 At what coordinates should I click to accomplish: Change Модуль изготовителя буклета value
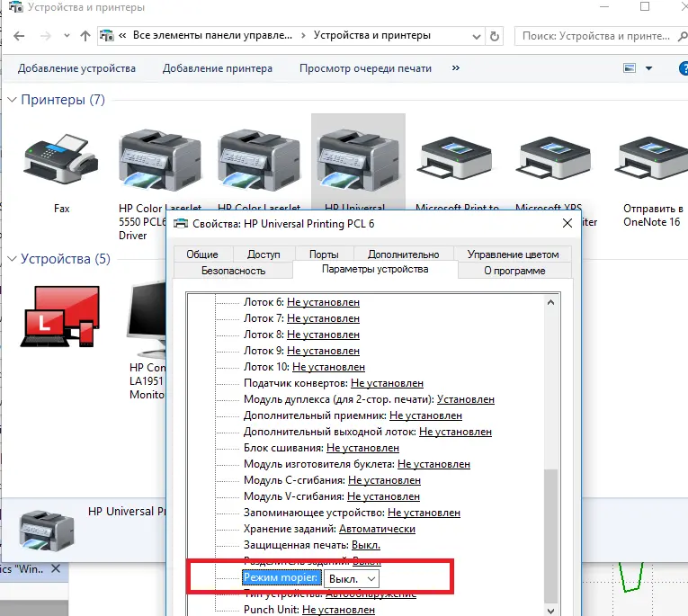[434, 465]
